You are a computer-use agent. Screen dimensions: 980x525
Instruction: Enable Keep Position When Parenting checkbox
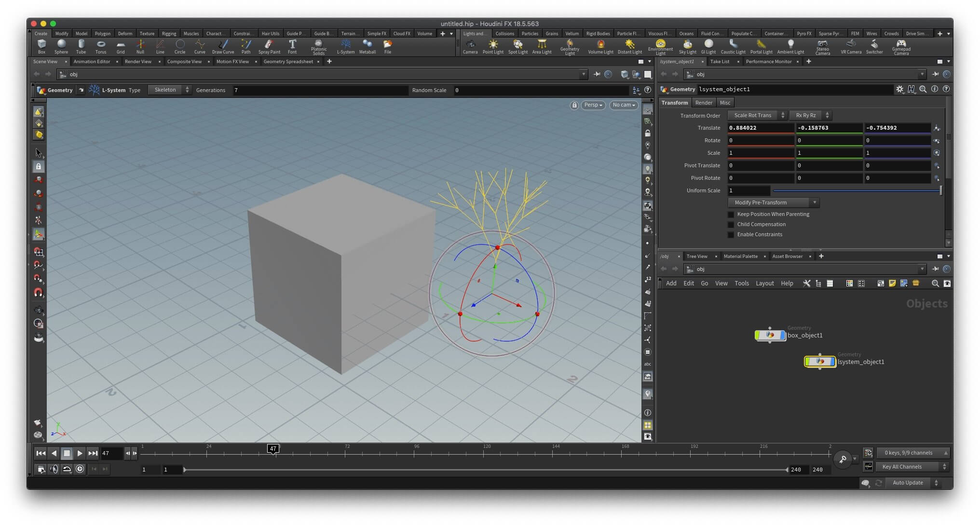(731, 215)
